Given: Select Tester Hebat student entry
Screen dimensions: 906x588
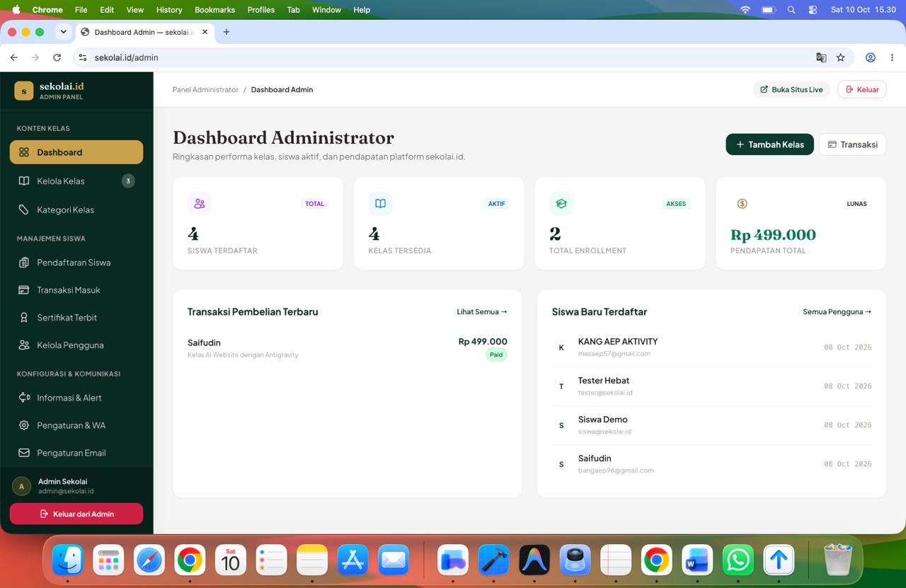Looking at the screenshot, I should pyautogui.click(x=711, y=386).
